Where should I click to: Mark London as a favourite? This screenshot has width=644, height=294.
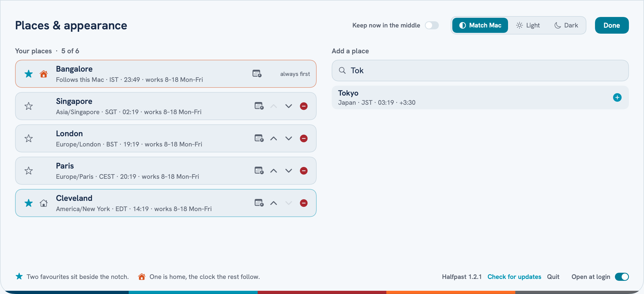coord(29,138)
